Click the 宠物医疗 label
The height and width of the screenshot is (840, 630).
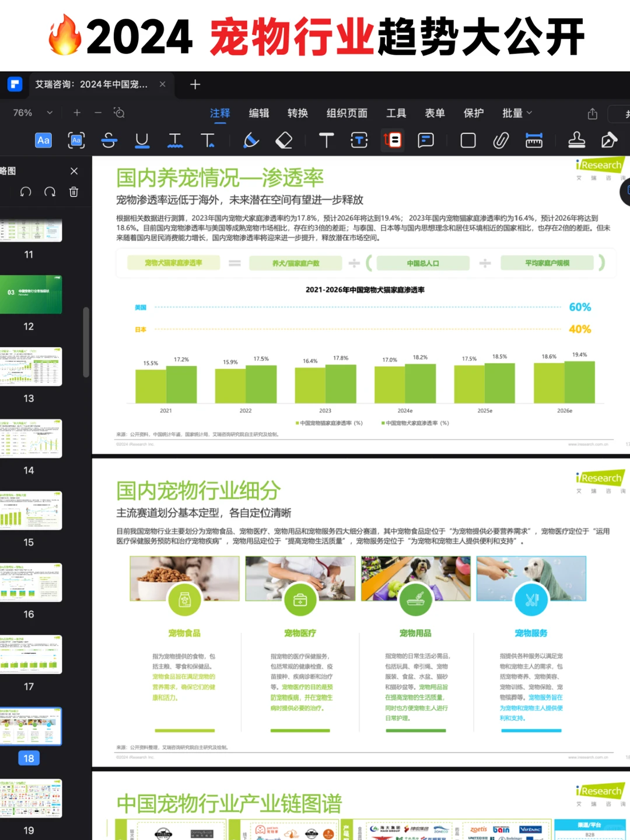pos(300,633)
